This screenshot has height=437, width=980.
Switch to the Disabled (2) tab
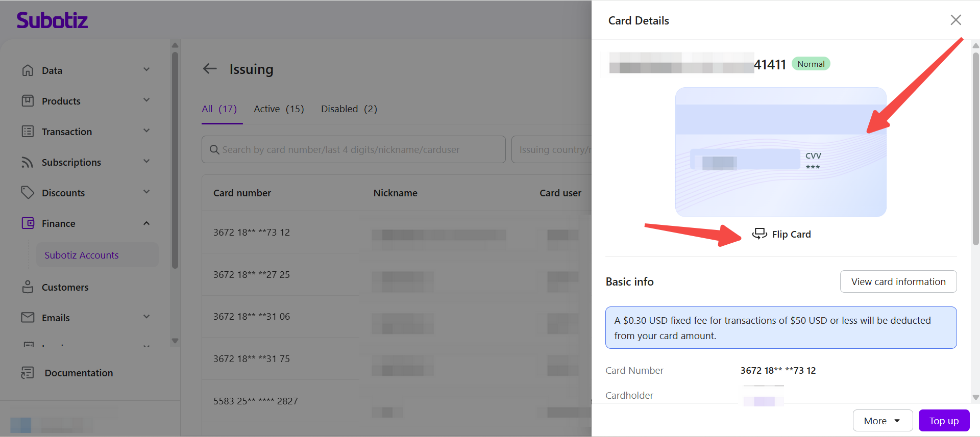349,109
